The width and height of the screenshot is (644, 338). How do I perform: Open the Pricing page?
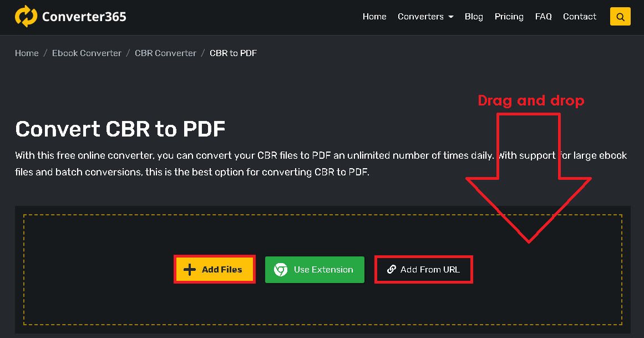tap(509, 17)
